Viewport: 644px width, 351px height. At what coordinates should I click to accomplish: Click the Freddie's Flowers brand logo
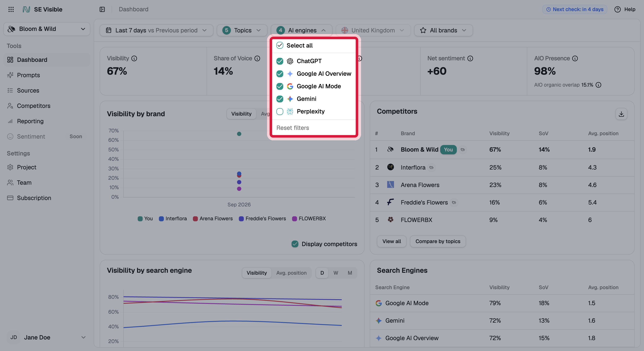pos(391,202)
